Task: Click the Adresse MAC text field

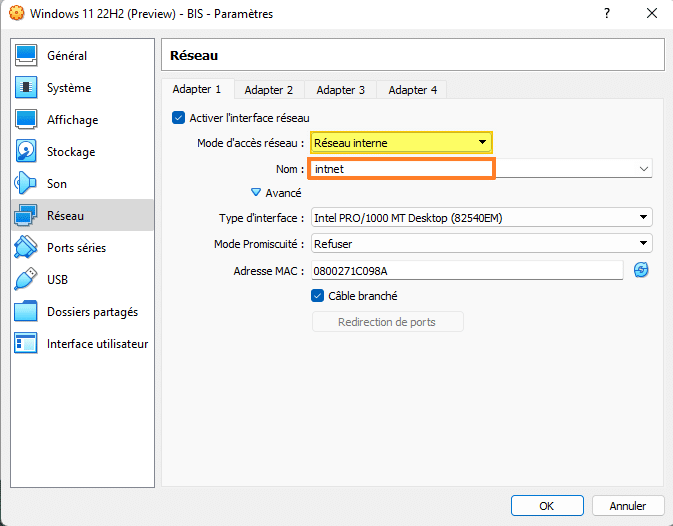Action: click(467, 270)
